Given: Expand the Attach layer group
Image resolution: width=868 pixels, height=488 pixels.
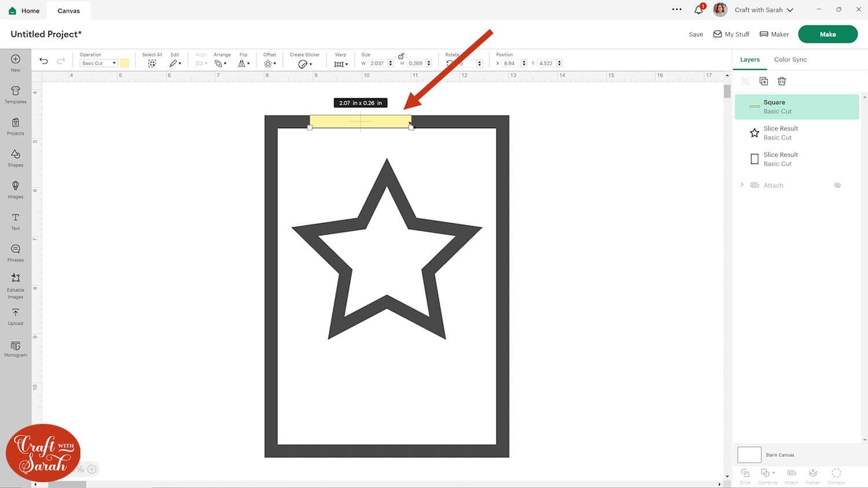Looking at the screenshot, I should point(742,185).
